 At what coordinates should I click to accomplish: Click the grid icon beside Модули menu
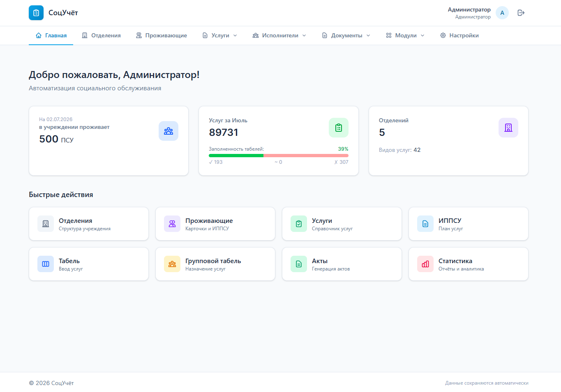pyautogui.click(x=389, y=35)
